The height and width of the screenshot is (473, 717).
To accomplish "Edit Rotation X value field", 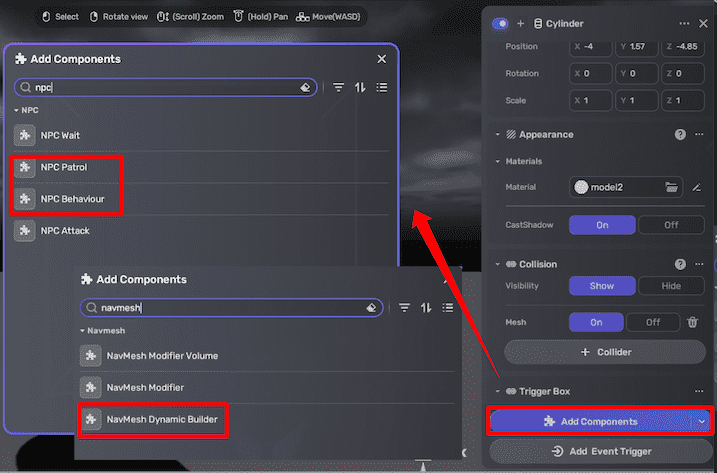I will (590, 74).
